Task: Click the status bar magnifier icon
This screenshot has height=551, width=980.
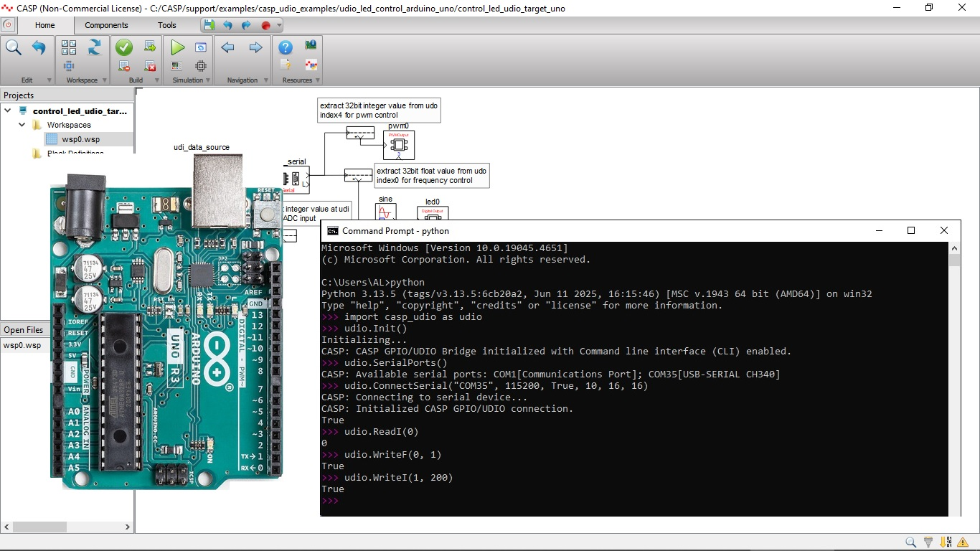Action: 910,543
